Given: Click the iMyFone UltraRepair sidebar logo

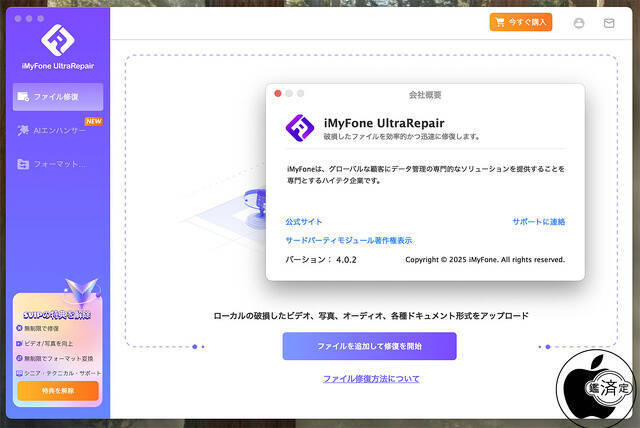Looking at the screenshot, I should [x=55, y=40].
